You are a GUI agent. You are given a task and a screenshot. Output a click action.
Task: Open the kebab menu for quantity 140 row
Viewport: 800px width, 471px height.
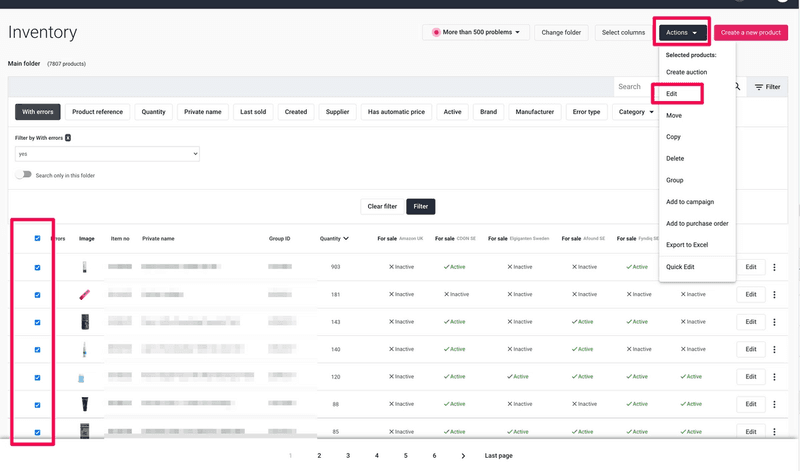click(x=774, y=350)
